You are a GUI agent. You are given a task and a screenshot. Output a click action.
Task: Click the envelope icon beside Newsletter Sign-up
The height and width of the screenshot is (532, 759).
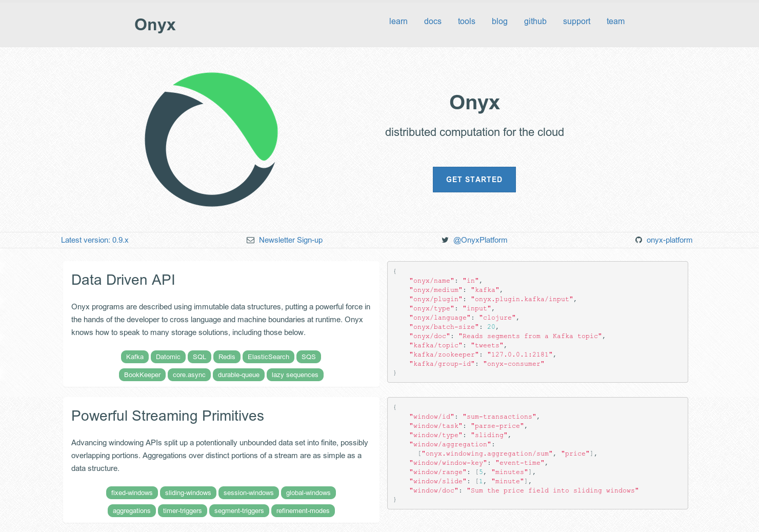pyautogui.click(x=251, y=240)
